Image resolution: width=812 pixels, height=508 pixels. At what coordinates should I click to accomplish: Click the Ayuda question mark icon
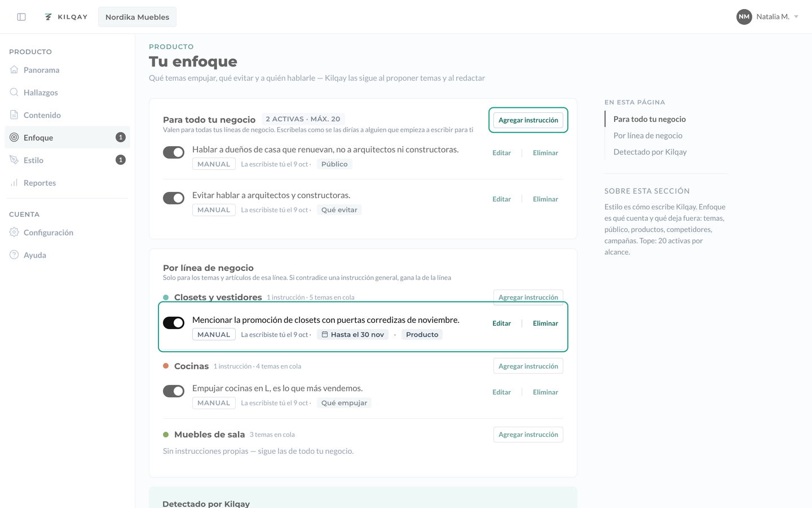[14, 255]
